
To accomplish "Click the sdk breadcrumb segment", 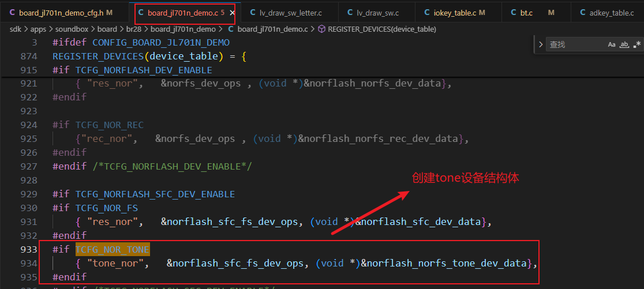I will 15,29.
